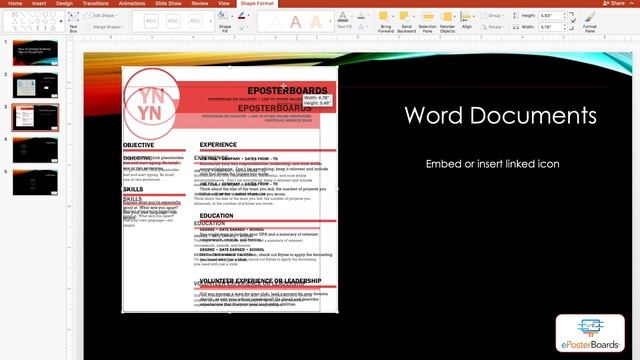Click Reorder Objects
This screenshot has height=360, width=640.
click(447, 22)
